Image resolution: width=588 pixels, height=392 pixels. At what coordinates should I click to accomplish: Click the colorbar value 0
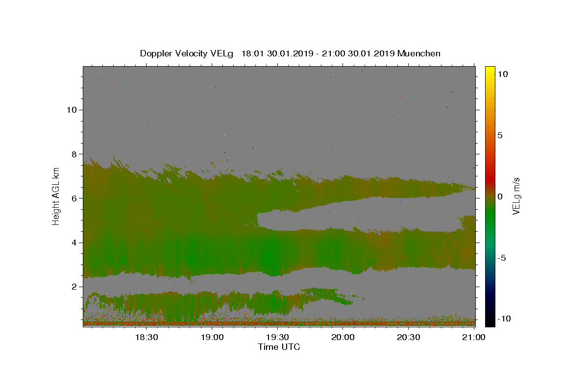tap(500, 196)
